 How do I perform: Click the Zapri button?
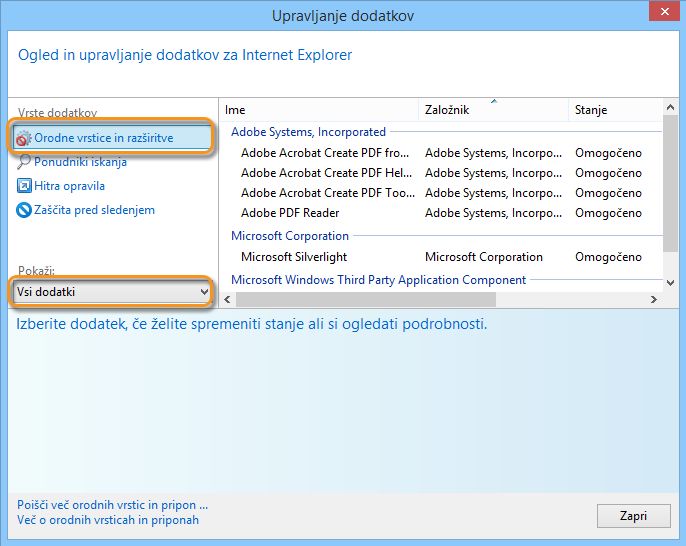[634, 516]
